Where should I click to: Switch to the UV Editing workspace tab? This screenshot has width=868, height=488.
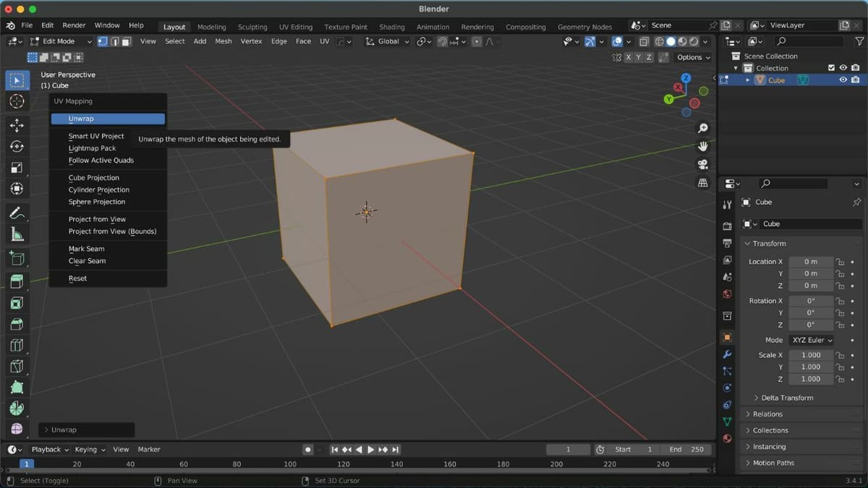[296, 27]
